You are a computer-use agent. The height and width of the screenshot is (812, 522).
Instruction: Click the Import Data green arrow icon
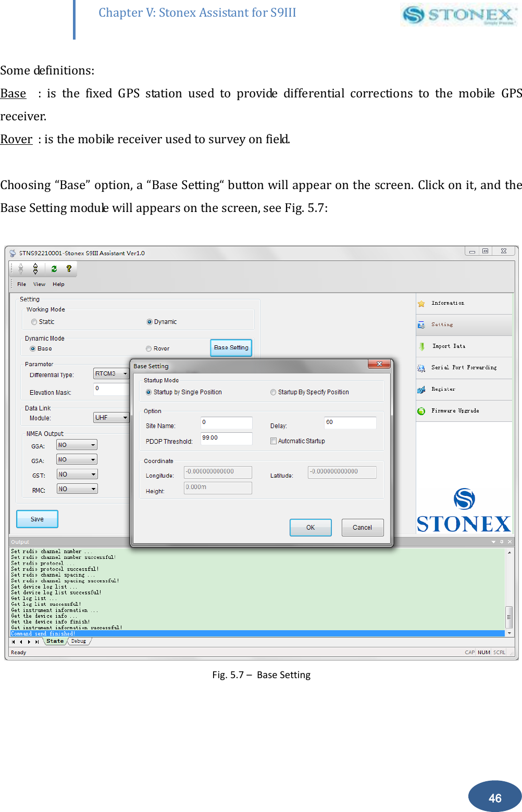(x=421, y=346)
